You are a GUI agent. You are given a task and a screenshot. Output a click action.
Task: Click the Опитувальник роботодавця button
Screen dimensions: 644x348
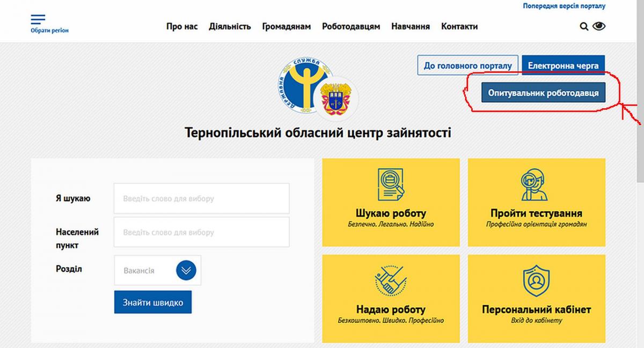click(x=544, y=93)
